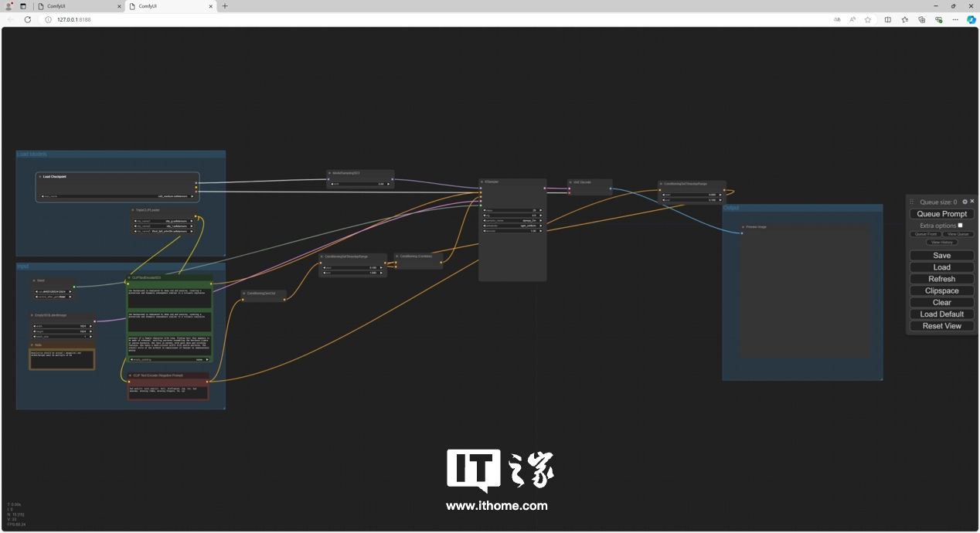Click the Queue Prompt button
Image resolution: width=980 pixels, height=533 pixels.
(941, 214)
